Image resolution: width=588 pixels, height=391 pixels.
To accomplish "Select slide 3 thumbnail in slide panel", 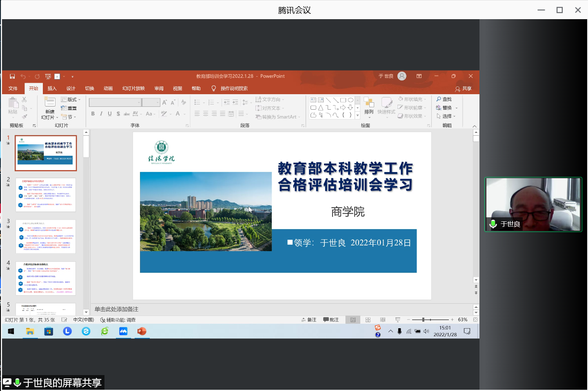I will [46, 236].
